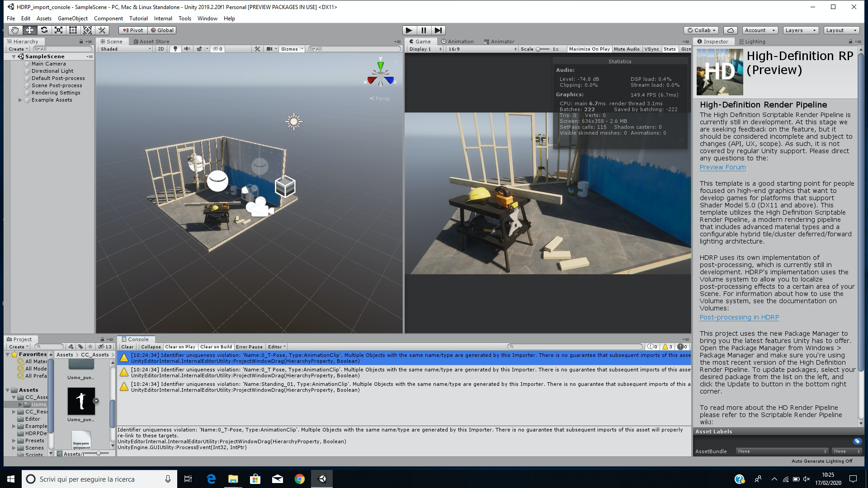Toggle the Stats overlay button
Image resolution: width=868 pixels, height=488 pixels.
[x=670, y=49]
